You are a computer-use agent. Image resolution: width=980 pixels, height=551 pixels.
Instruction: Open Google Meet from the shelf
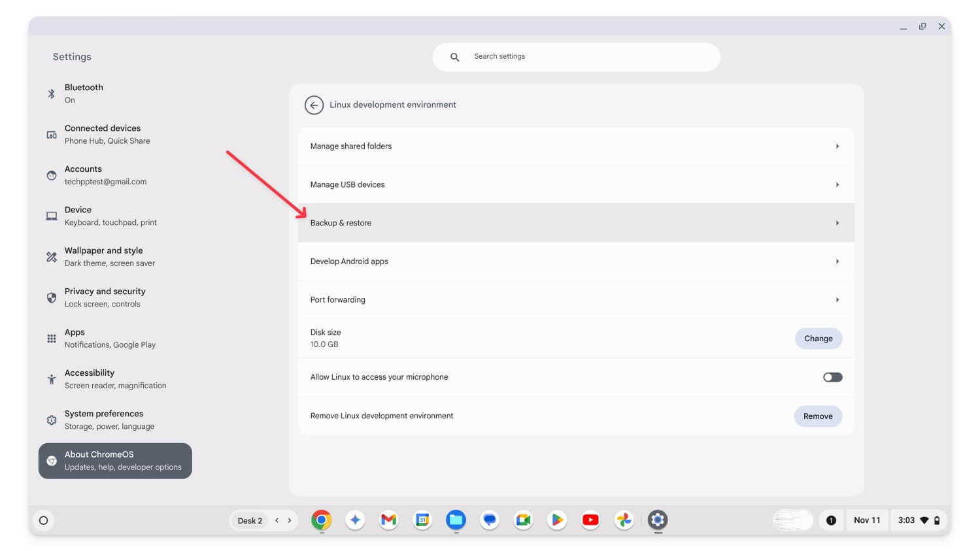click(524, 520)
